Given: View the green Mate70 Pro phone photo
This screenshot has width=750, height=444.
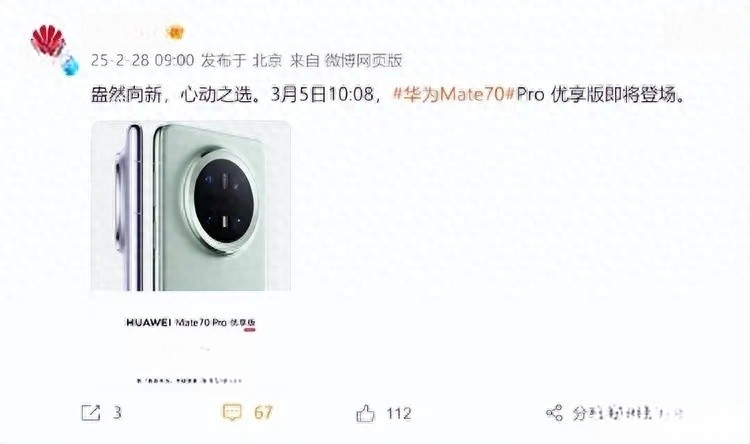Looking at the screenshot, I should (191, 206).
